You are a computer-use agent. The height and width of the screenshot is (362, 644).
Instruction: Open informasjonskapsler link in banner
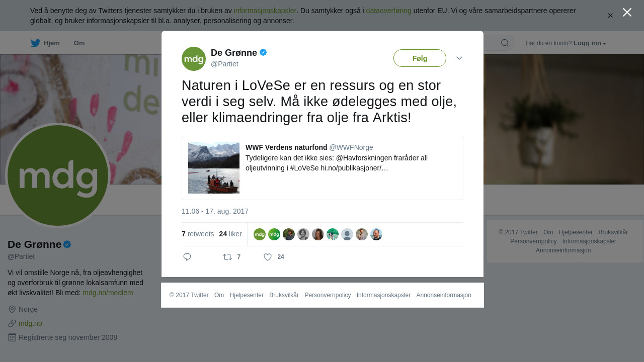point(265,11)
